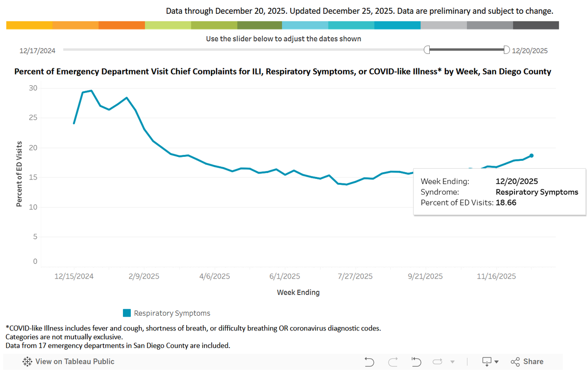Click the dark gray color segment
The height and width of the screenshot is (379, 588).
click(536, 25)
